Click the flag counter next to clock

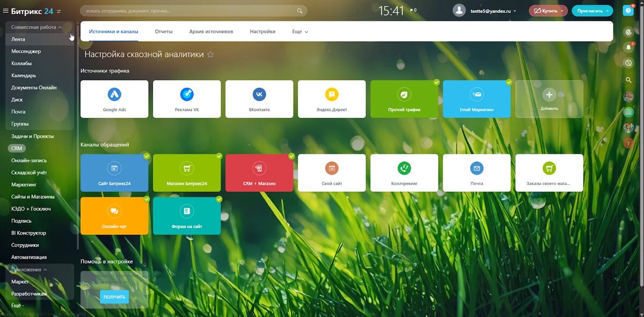(x=413, y=10)
